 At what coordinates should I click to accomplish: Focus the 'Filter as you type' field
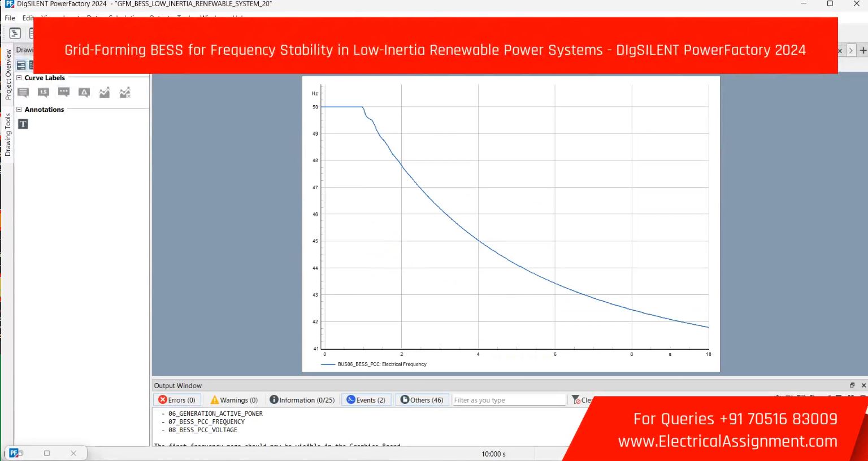coord(509,400)
